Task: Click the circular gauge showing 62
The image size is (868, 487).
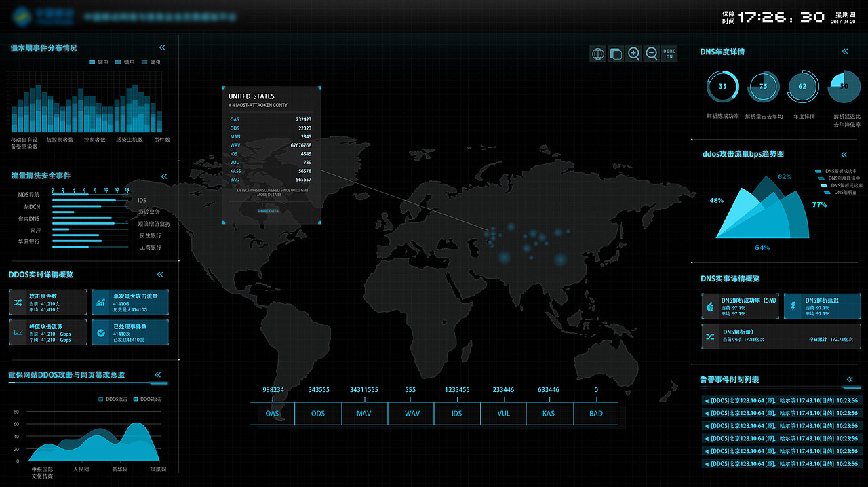Action: tap(804, 87)
